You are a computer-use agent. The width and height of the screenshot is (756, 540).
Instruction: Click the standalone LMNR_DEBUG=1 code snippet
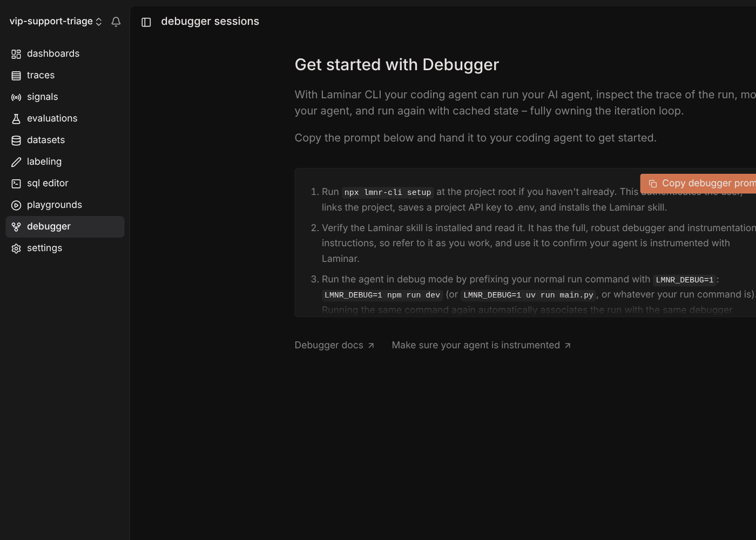[685, 280]
